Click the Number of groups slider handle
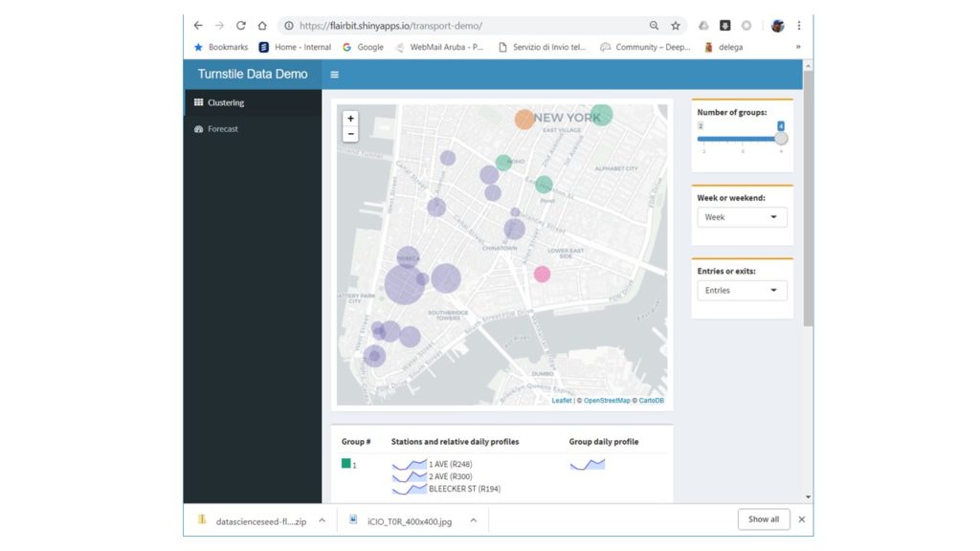The height and width of the screenshot is (551, 980). coord(781,139)
